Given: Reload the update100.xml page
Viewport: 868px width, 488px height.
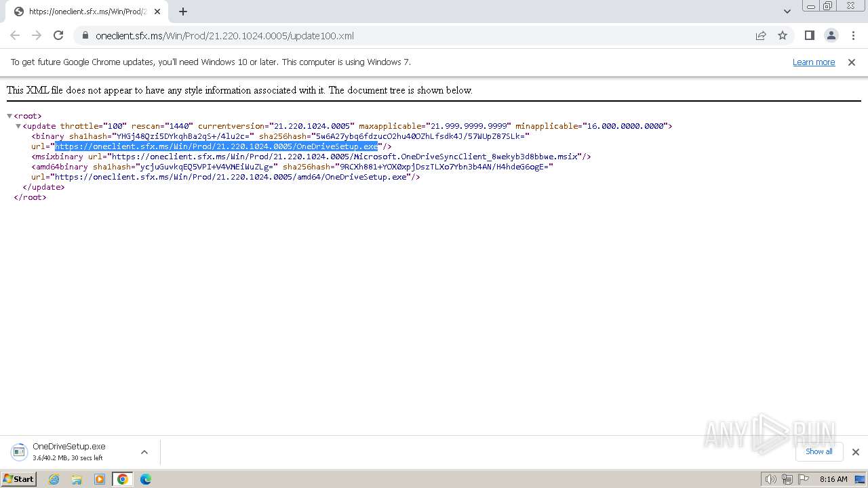Looking at the screenshot, I should coord(58,35).
